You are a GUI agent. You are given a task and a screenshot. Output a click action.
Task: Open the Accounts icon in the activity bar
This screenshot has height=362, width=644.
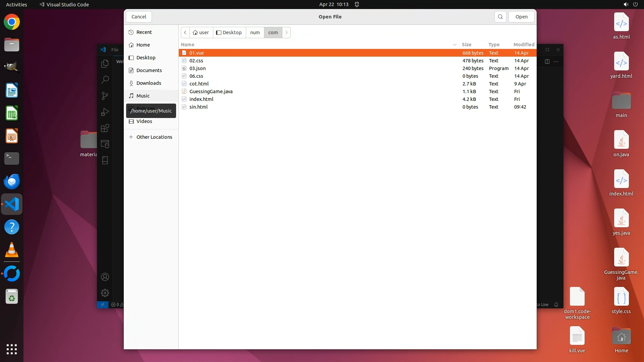[105, 277]
